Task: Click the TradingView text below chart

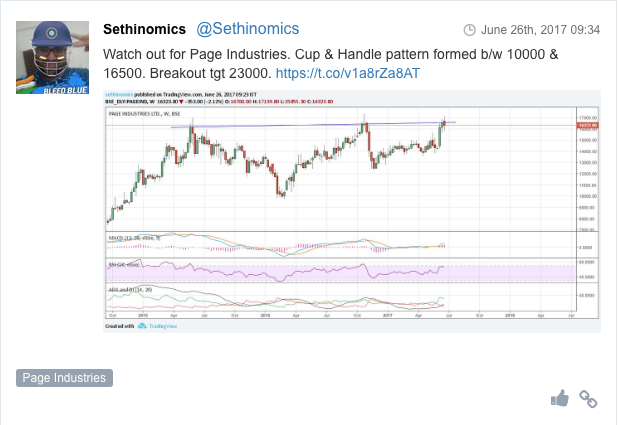Action: [163, 326]
